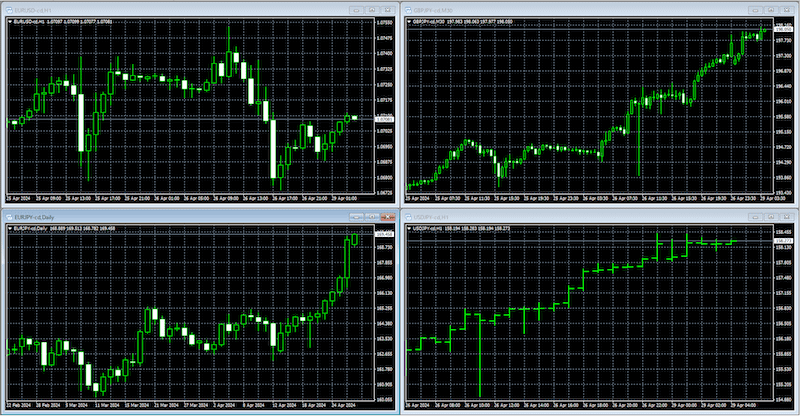Close the USDJPY H1 chart window
Image resolution: width=800 pixels, height=416 pixels.
click(786, 216)
